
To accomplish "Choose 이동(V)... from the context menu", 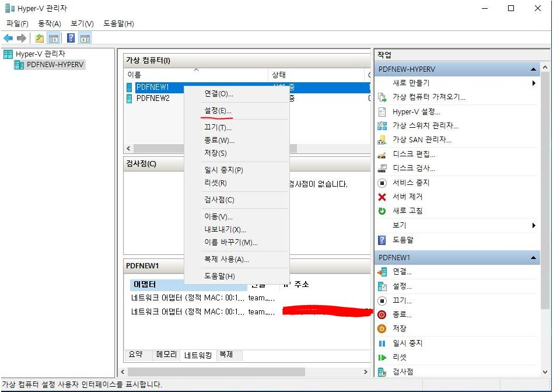I will pyautogui.click(x=237, y=216).
